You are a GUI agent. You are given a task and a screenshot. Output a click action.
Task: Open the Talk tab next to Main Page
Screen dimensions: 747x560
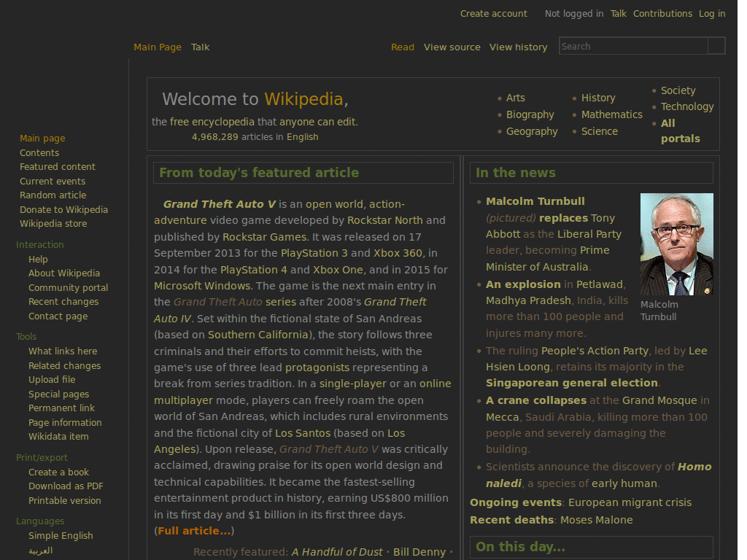pyautogui.click(x=200, y=47)
